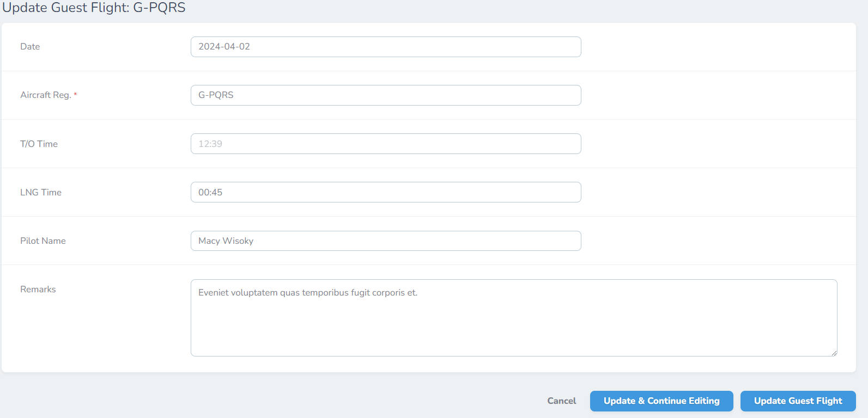The height and width of the screenshot is (418, 868).
Task: Focus the Aircraft Reg. text box
Action: 385,95
